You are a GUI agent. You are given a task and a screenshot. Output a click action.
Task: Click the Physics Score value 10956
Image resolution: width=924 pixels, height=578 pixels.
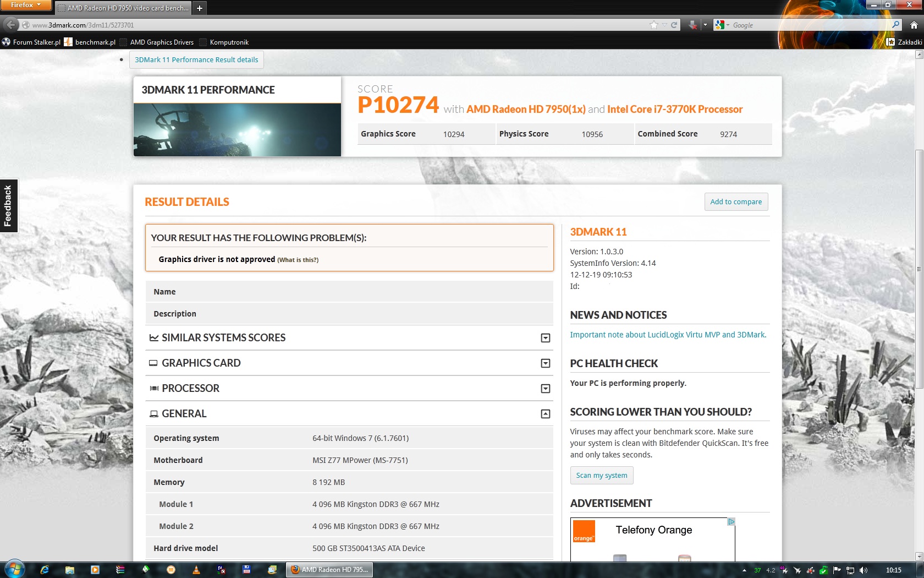(x=592, y=134)
